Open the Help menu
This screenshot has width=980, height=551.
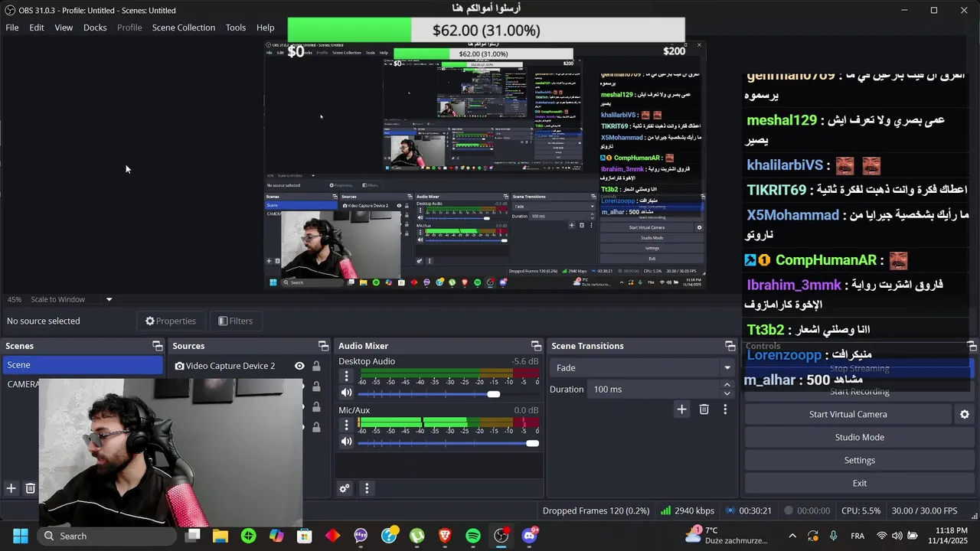[x=266, y=28]
